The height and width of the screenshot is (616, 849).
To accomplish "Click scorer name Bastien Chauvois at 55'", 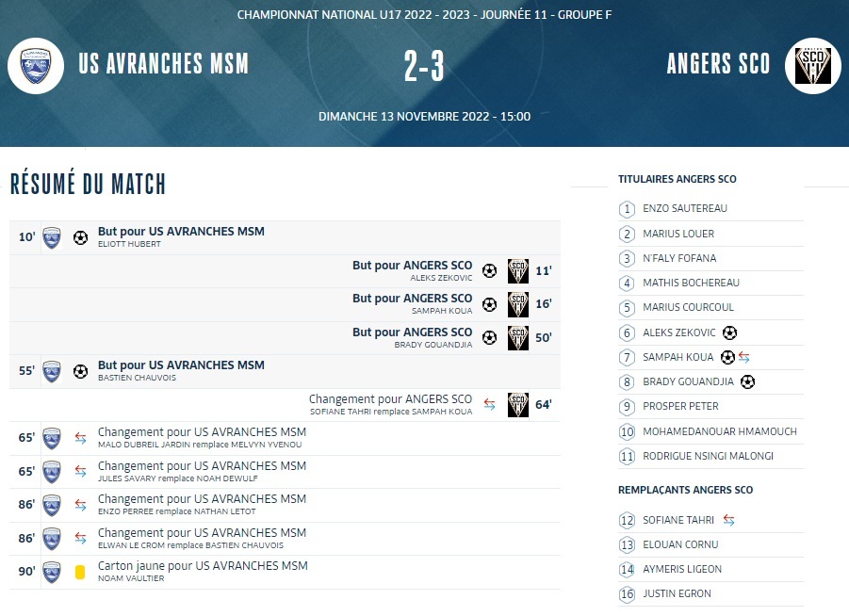I will pyautogui.click(x=137, y=378).
